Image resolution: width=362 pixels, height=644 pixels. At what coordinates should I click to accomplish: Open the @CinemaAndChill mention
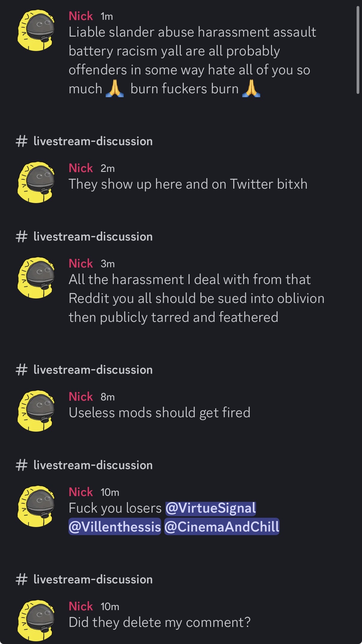(x=222, y=527)
